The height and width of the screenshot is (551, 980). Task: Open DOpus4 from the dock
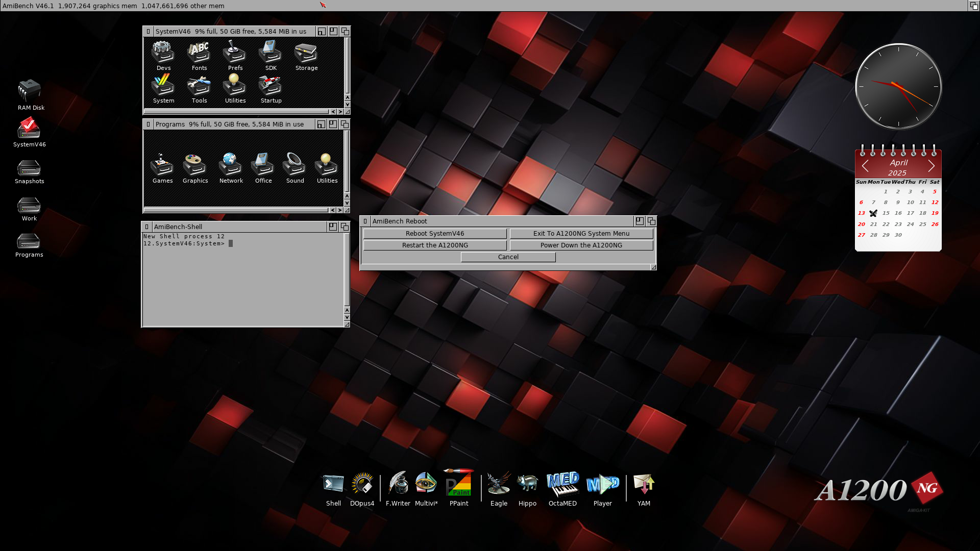pos(362,485)
